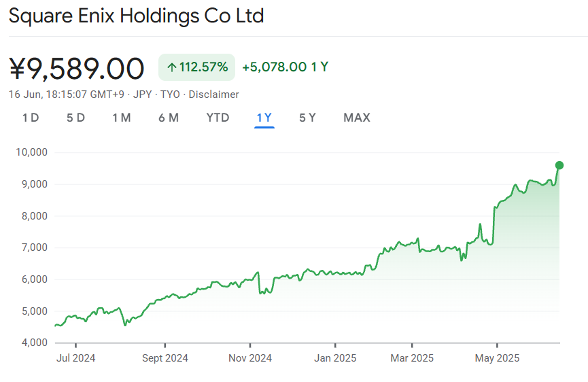Viewport: 588px width, 382px height.
Task: Click the 7,000 y-axis label
Action: [35, 247]
